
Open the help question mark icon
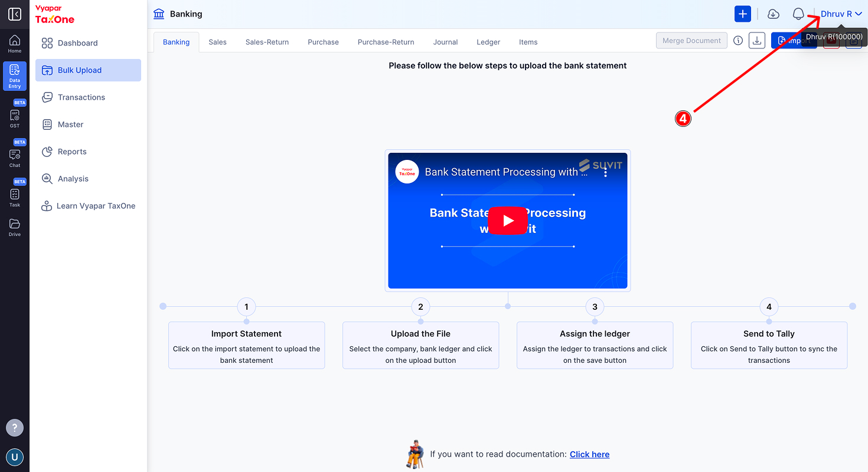pyautogui.click(x=15, y=428)
